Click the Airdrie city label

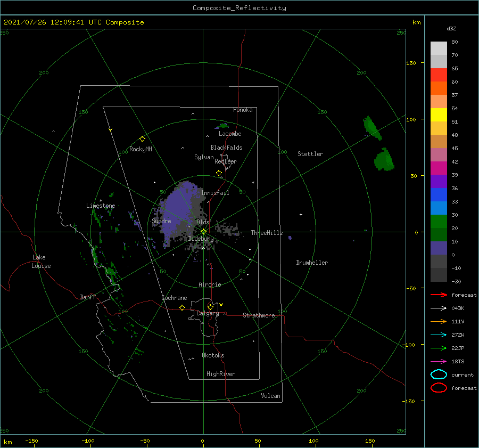pyautogui.click(x=210, y=284)
